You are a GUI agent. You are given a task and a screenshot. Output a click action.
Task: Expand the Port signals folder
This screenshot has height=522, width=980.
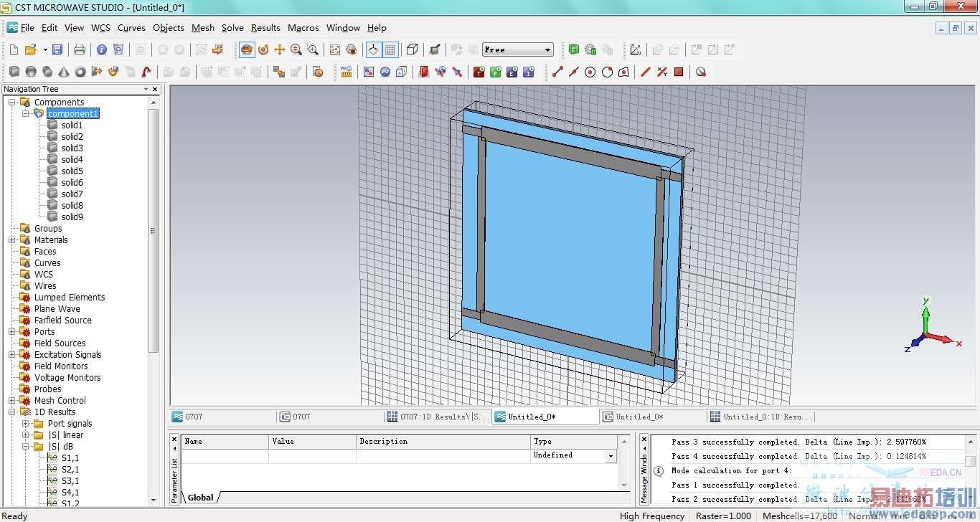coord(26,423)
